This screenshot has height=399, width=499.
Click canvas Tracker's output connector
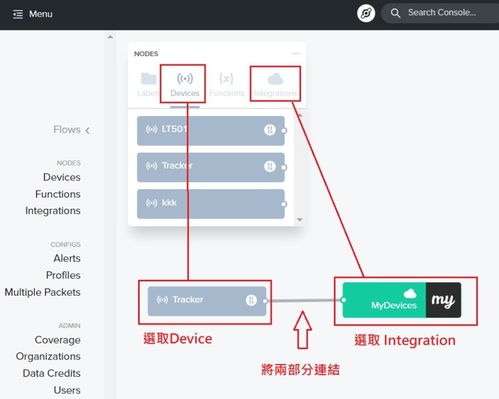265,301
